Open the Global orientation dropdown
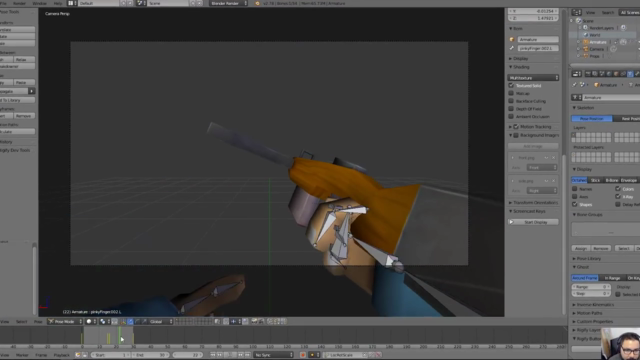The width and height of the screenshot is (640, 360). [x=160, y=322]
